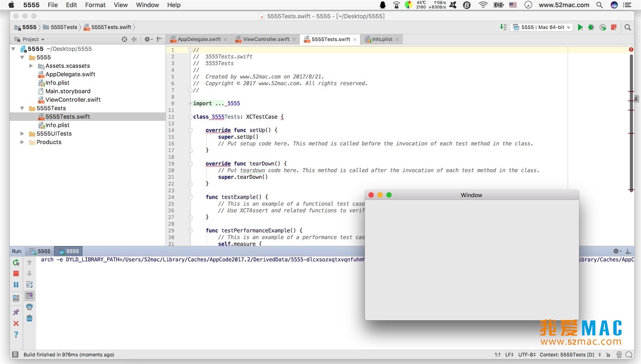The width and height of the screenshot is (641, 364).
Task: Click the Build project icon with binary digits
Action: pyautogui.click(x=503, y=27)
